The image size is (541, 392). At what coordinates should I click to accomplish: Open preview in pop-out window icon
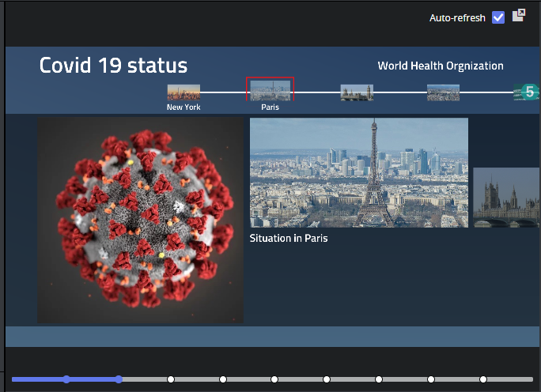(x=519, y=16)
